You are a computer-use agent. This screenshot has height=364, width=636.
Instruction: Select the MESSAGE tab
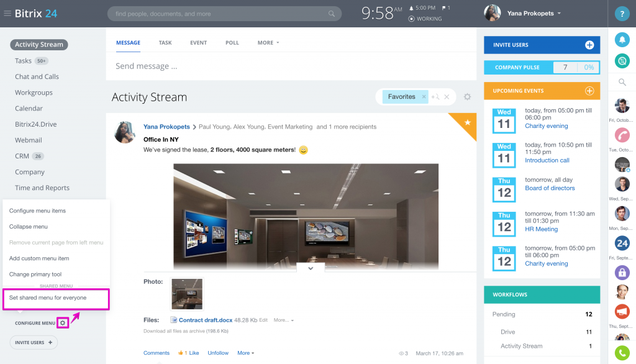tap(128, 43)
